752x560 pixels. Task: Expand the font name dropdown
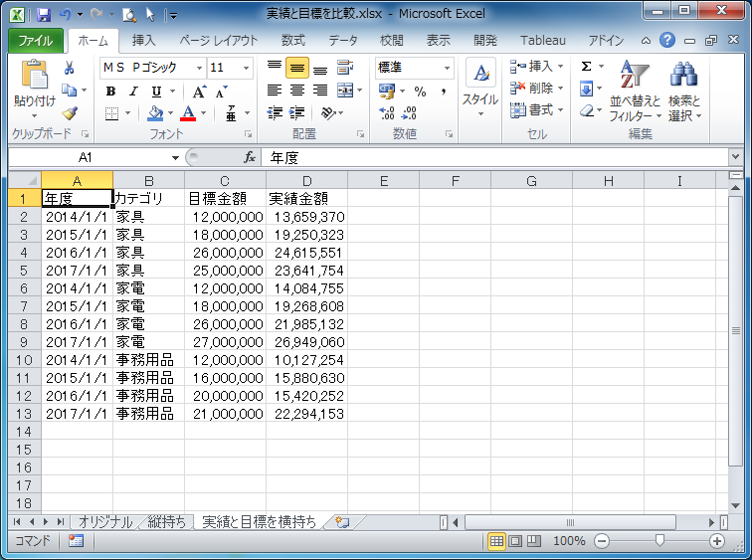click(199, 68)
